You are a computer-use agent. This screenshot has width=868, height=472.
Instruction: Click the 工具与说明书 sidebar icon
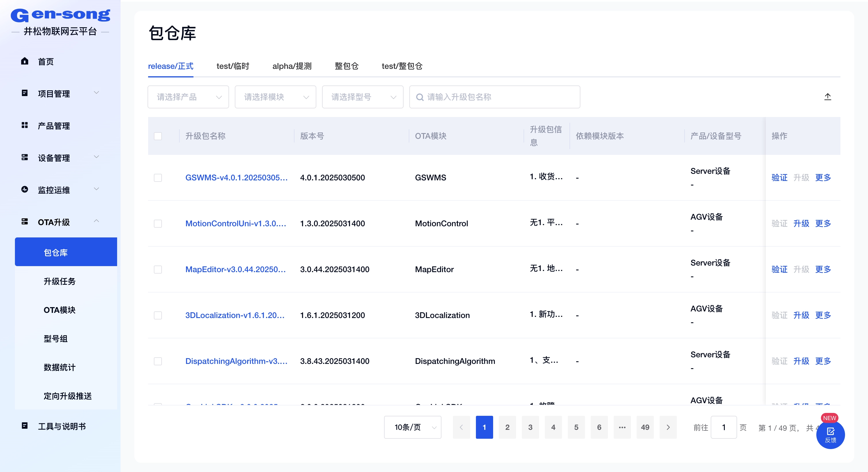pos(25,426)
